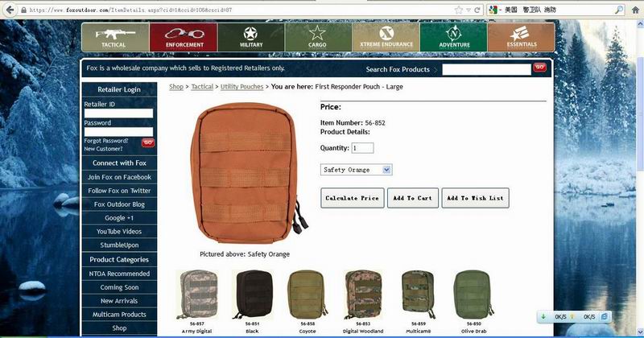Open the Safety Orange color dropdown
Screen dimensions: 644x338
[356, 170]
